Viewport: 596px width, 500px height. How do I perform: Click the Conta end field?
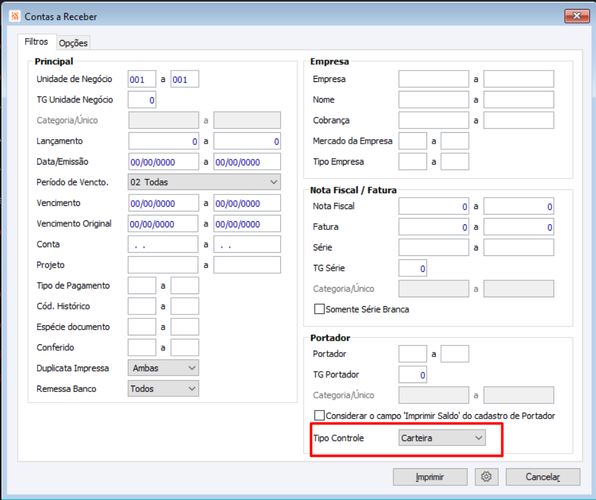(x=247, y=244)
